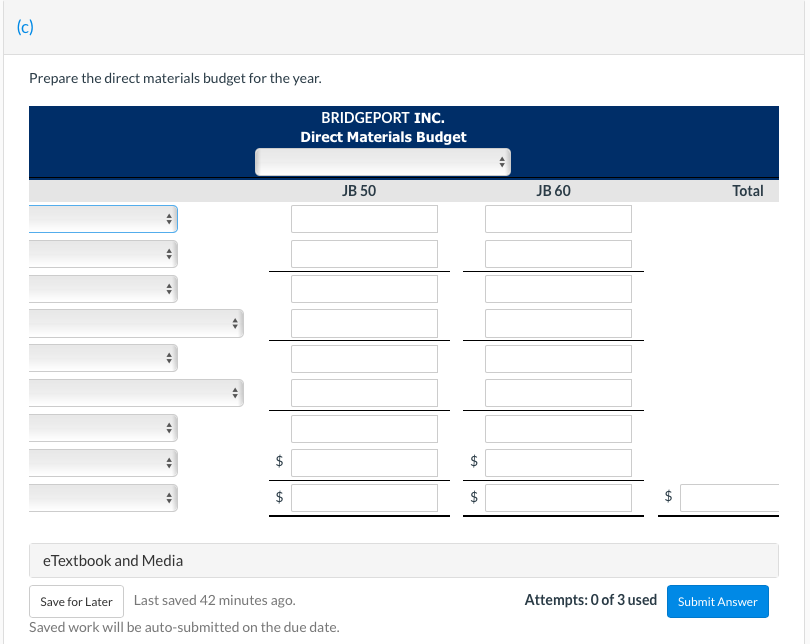
Task: Click the 'Attempts: 0 of 3 used' text
Action: (x=590, y=600)
